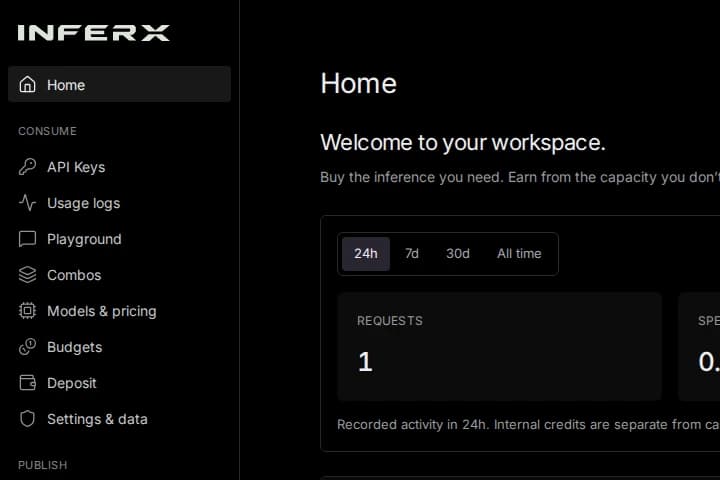
Task: Click the Home house icon
Action: (28, 85)
